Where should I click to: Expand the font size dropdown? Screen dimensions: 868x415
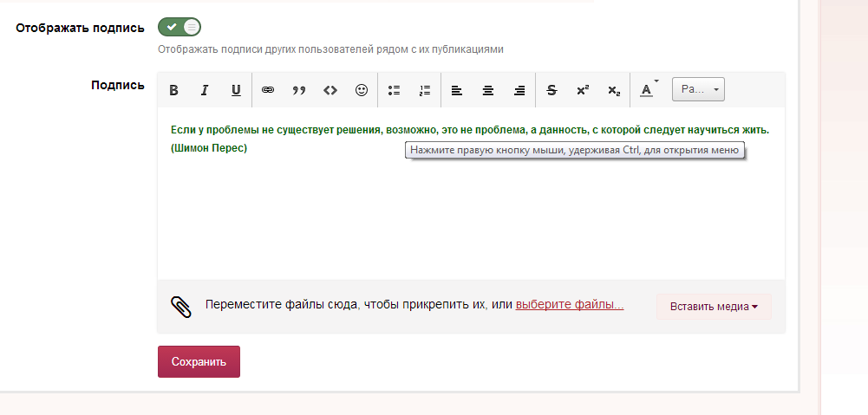(698, 90)
